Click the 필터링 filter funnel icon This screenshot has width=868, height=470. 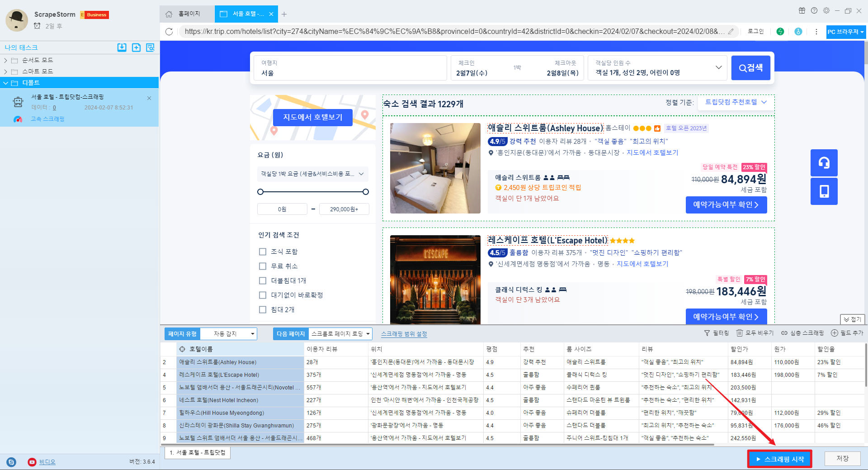(x=707, y=333)
